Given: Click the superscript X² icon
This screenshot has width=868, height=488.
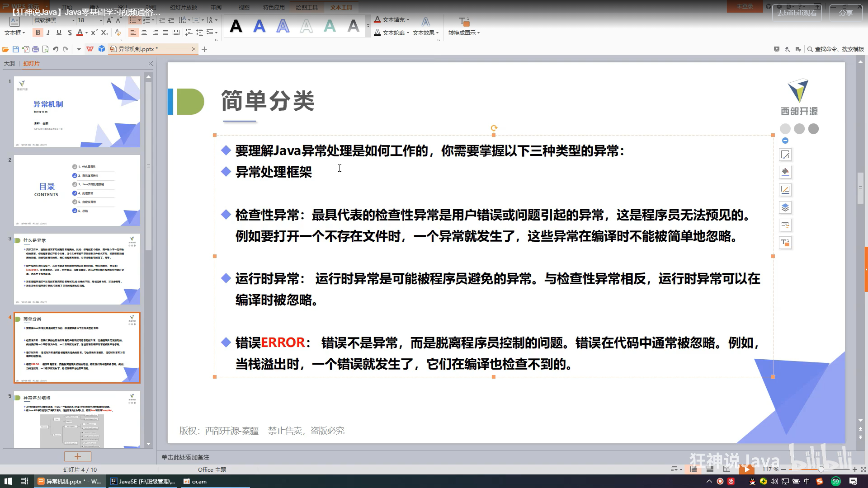Looking at the screenshot, I should pos(94,33).
